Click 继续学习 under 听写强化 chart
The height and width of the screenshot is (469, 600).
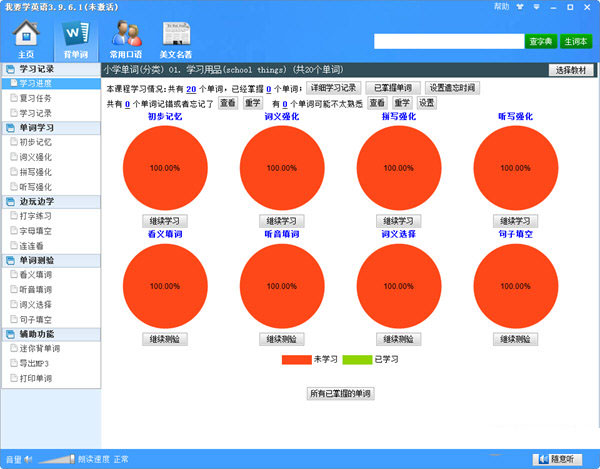pyautogui.click(x=515, y=221)
